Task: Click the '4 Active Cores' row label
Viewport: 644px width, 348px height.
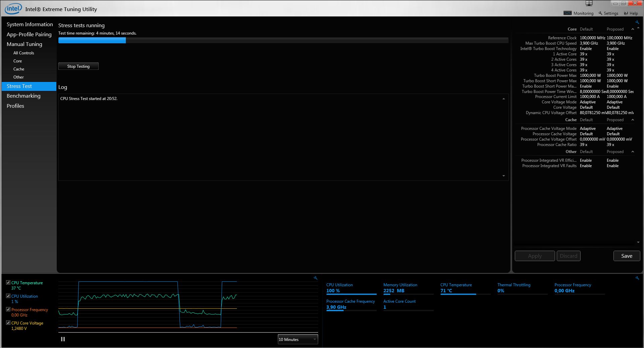Action: pos(564,70)
